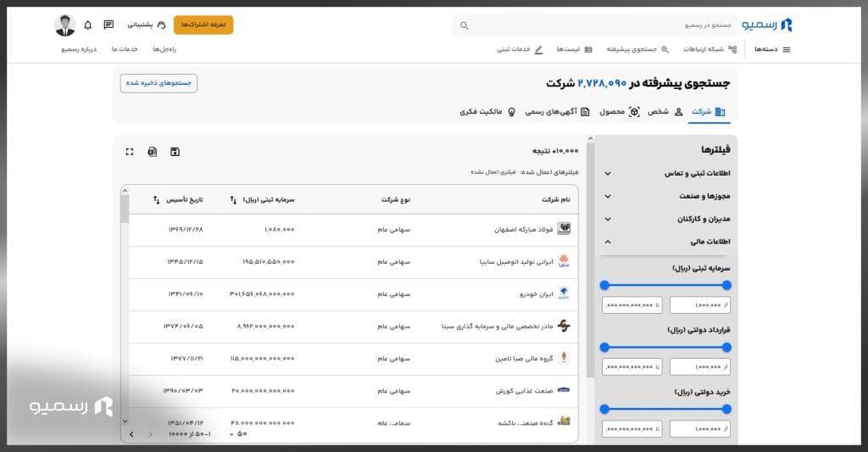Click the ایران خودرو company logo
Viewport: 868px width, 452px height.
click(564, 293)
